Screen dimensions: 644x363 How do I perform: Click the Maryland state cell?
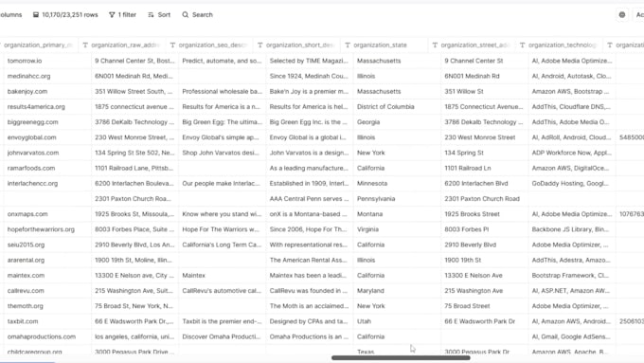[397, 291]
